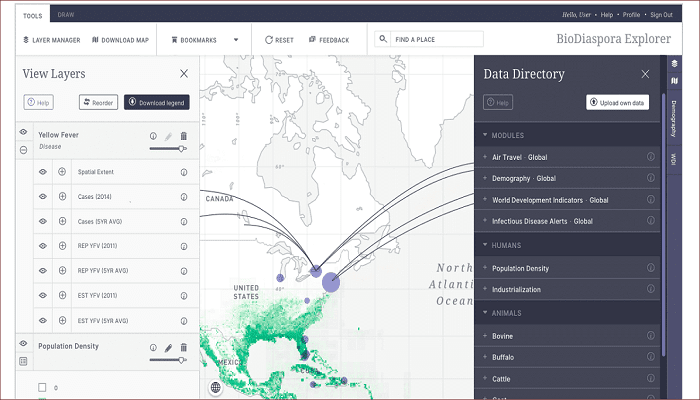Switch to the Draw tab
700x400 pixels.
[x=66, y=15]
